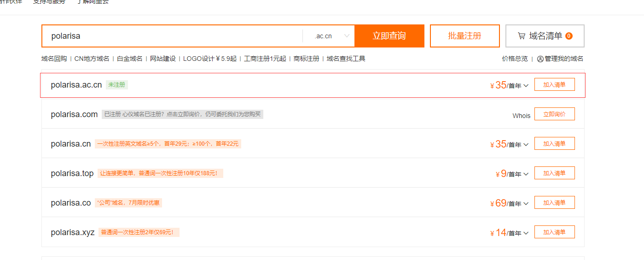Image resolution: width=644 pixels, height=260 pixels.
Task: Open the 管理我的域名 link
Action: tap(564, 59)
